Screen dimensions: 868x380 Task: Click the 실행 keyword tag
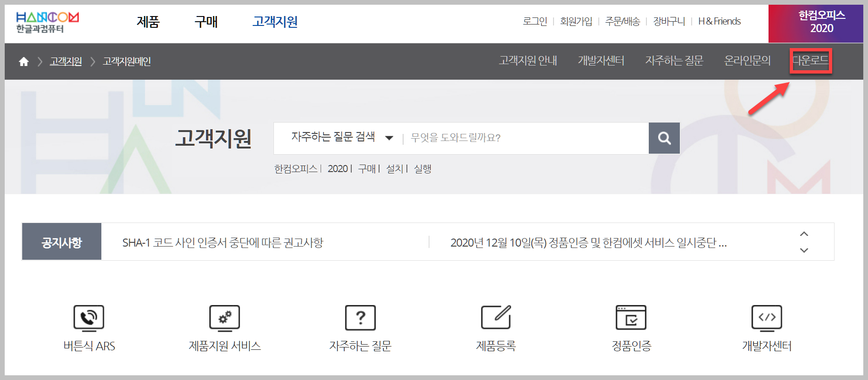[422, 169]
